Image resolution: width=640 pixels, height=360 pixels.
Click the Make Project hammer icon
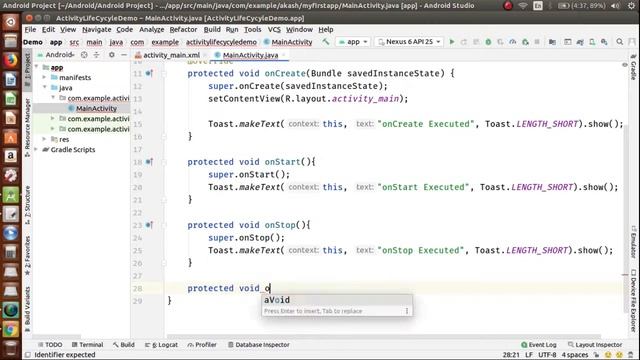pos(325,42)
